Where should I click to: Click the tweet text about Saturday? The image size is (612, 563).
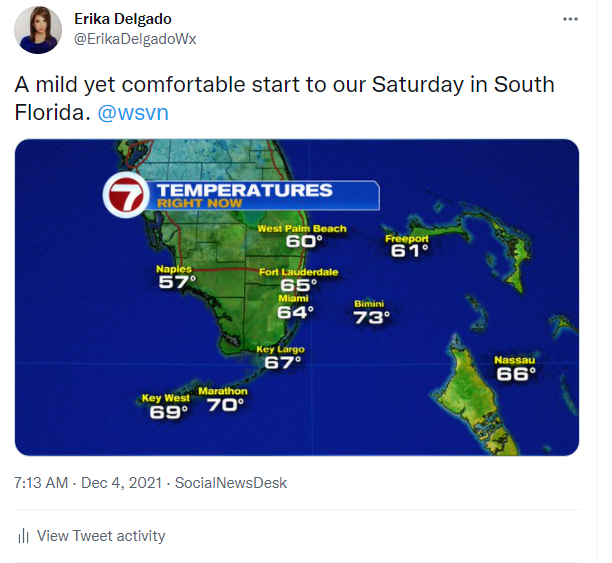pos(285,98)
